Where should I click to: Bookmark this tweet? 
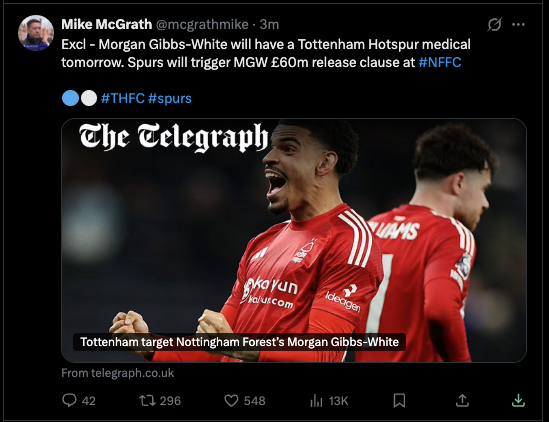[399, 400]
